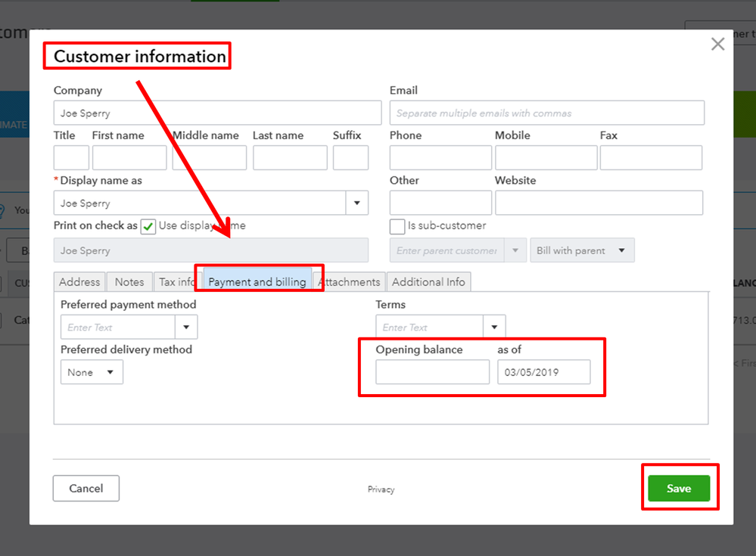Click the as of date field
756x556 pixels.
(x=544, y=372)
